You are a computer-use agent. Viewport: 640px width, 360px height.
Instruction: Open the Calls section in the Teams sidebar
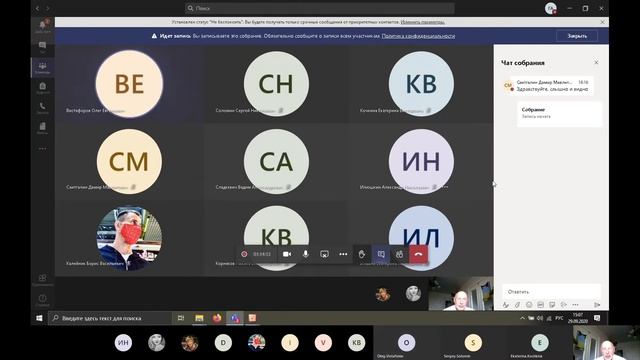[x=42, y=108]
